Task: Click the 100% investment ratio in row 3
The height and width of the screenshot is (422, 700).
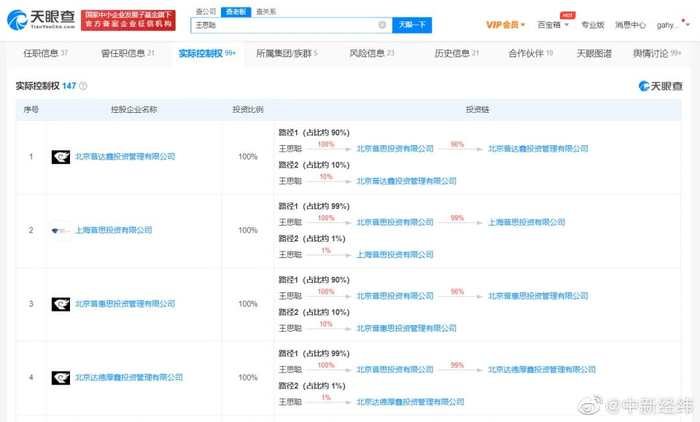Action: 248,304
